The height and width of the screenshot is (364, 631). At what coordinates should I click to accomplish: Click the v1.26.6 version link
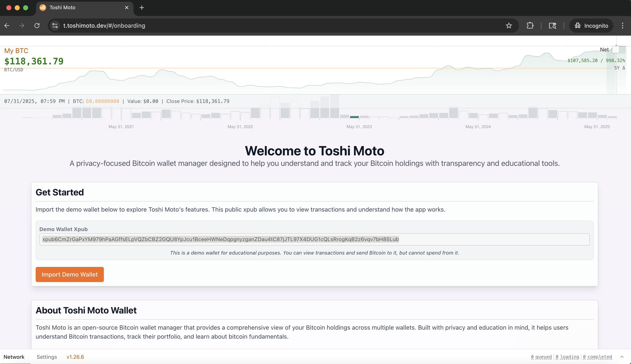(x=75, y=357)
